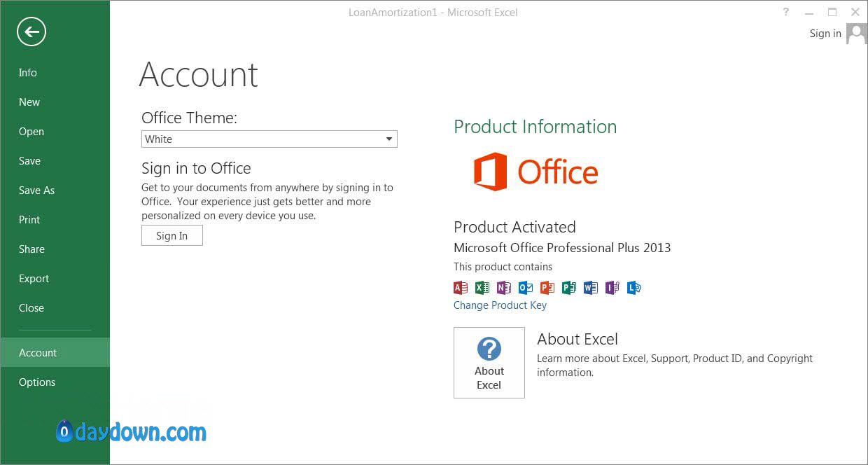Click the Outlook product icon
Screen dimensions: 868x465
click(526, 287)
